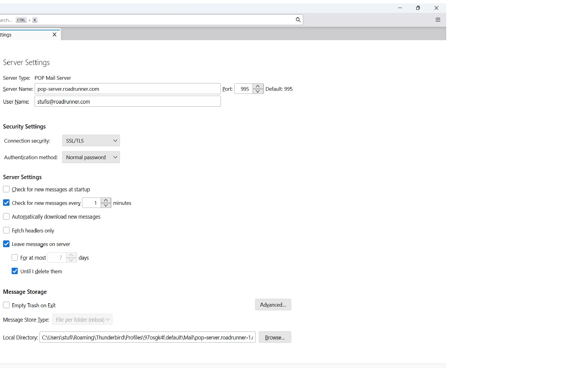Open Message Store Type dropdown

[x=82, y=320]
